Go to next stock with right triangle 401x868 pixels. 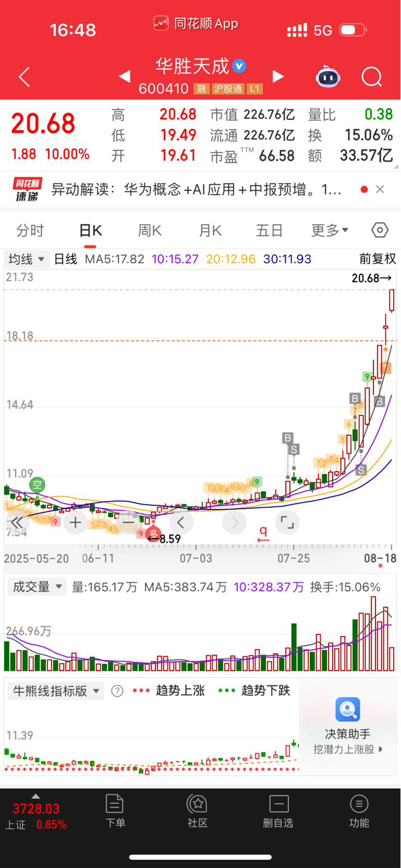tap(278, 77)
